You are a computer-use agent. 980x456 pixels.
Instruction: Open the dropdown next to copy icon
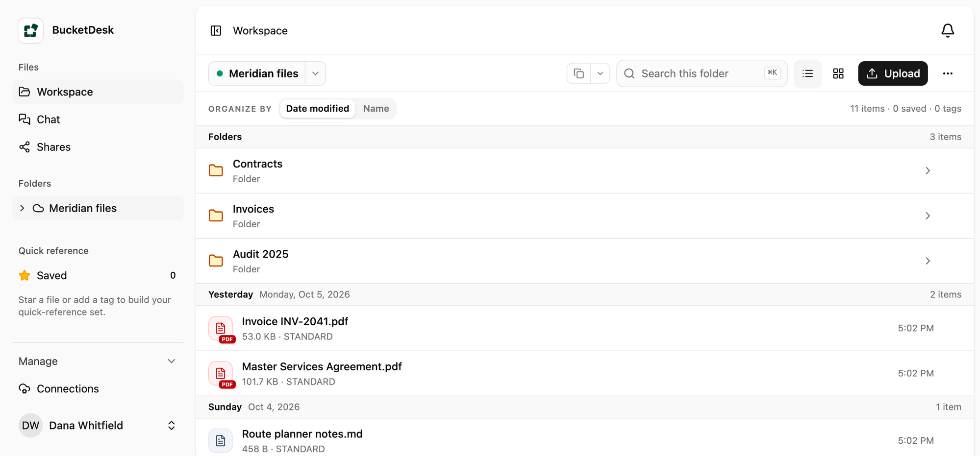(x=600, y=73)
